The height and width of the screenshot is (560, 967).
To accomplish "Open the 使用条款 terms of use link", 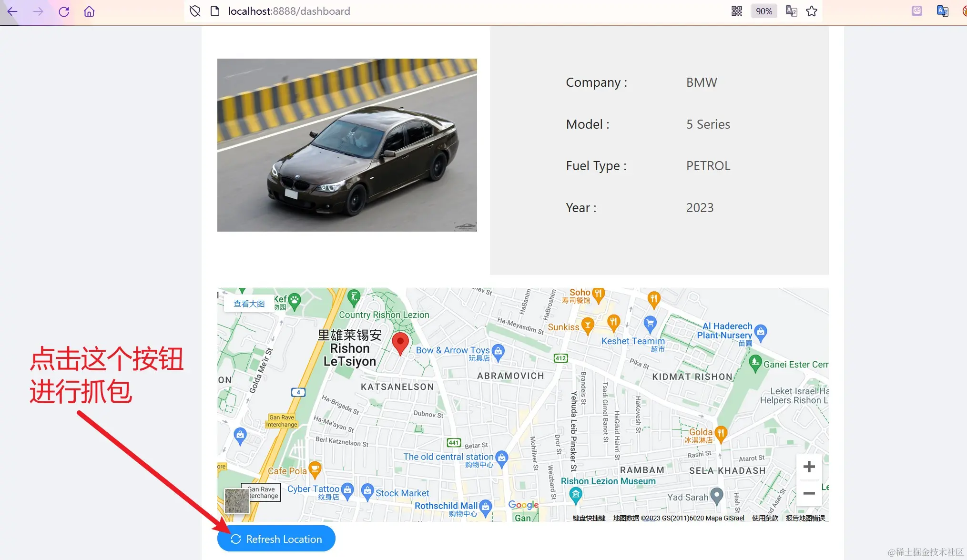I will pyautogui.click(x=765, y=518).
